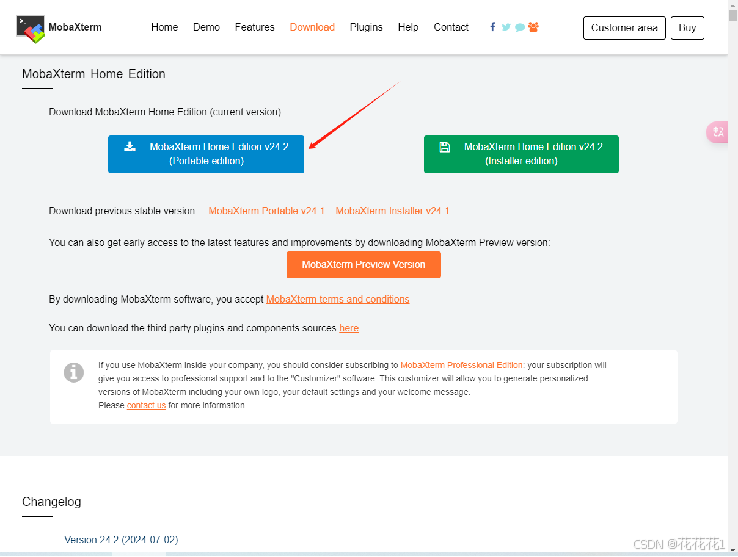Click the 'here' plugins sources link
The image size is (738, 557).
pyautogui.click(x=349, y=328)
